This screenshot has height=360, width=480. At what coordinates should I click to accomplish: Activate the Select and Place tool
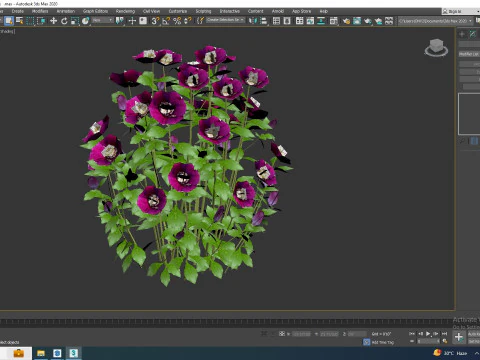pos(86,21)
